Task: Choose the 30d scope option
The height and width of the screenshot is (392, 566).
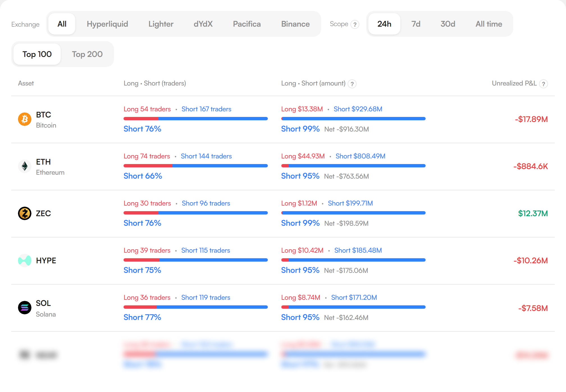Action: [x=448, y=24]
